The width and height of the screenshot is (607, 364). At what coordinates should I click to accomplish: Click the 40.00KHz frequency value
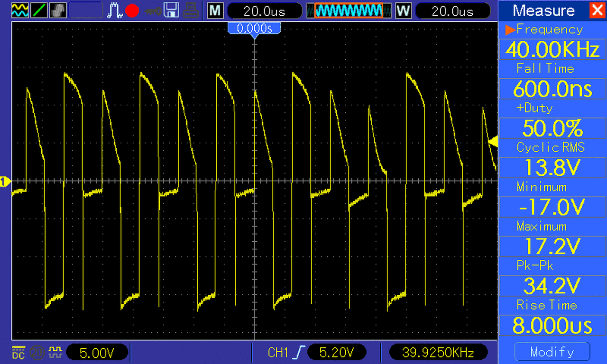click(552, 49)
